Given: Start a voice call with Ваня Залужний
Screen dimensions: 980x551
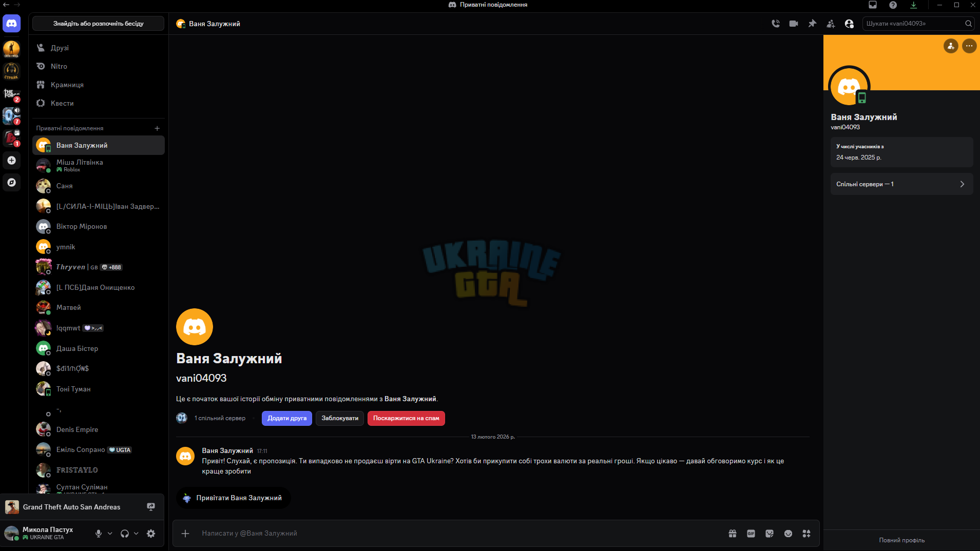Looking at the screenshot, I should [775, 24].
